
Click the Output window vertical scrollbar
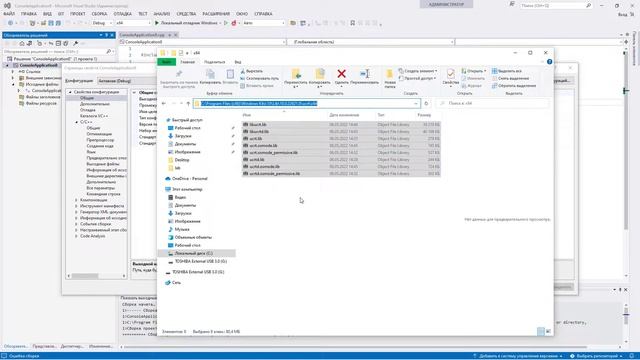pyautogui.click(x=626, y=322)
